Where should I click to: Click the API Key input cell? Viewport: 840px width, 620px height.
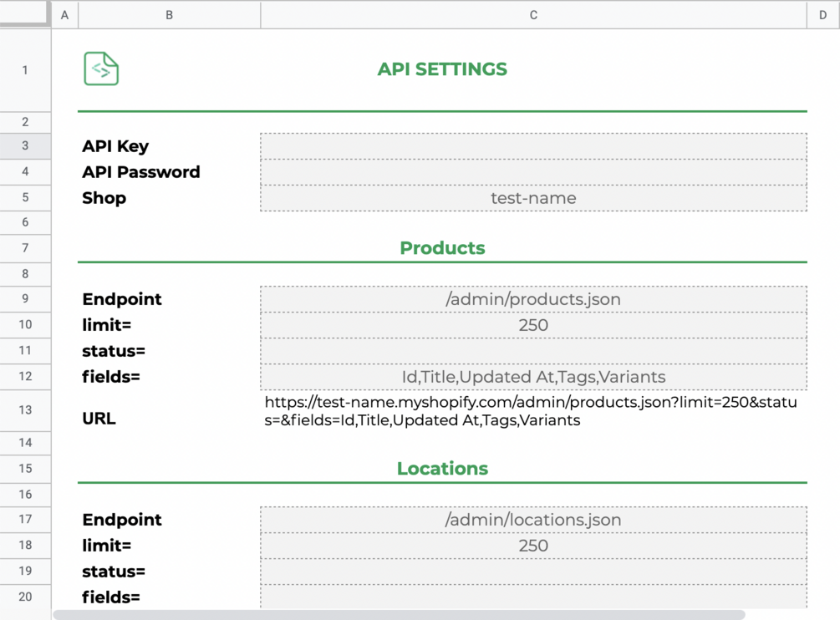click(x=533, y=146)
